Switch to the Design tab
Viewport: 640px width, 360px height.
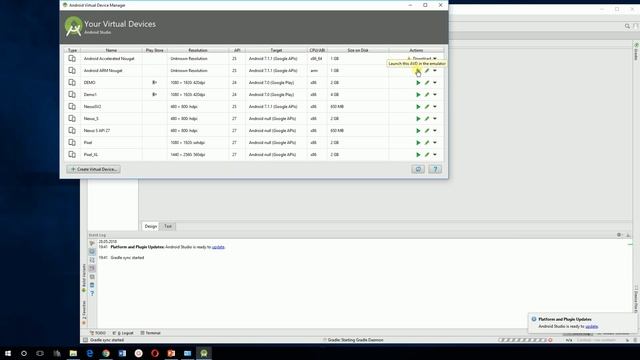[151, 226]
